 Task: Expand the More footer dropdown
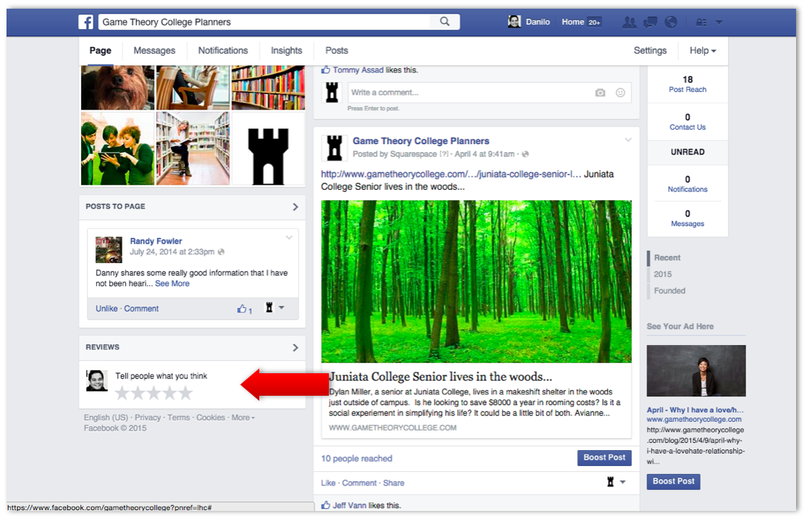243,417
